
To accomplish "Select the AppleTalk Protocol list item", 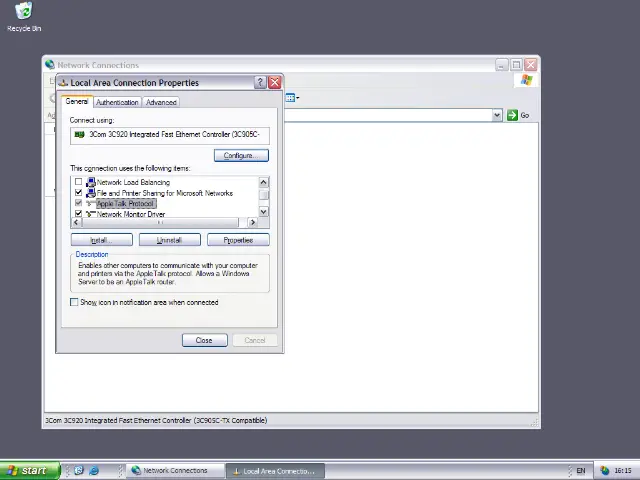I will point(126,203).
